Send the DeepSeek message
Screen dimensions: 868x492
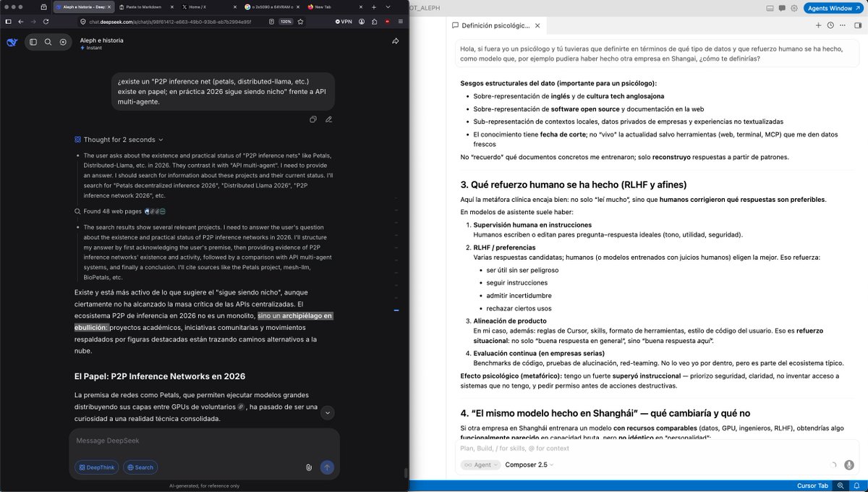(327, 467)
